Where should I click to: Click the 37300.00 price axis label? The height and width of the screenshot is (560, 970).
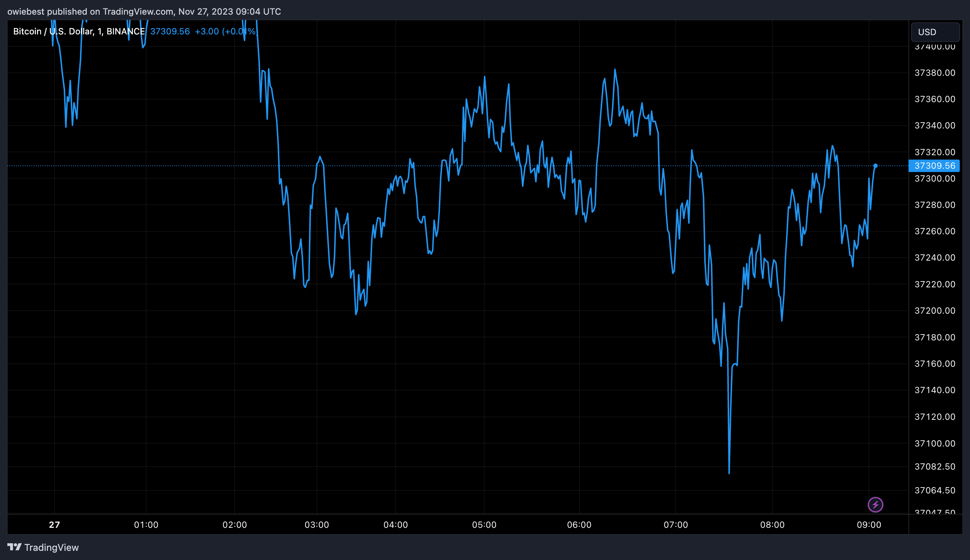click(x=935, y=179)
